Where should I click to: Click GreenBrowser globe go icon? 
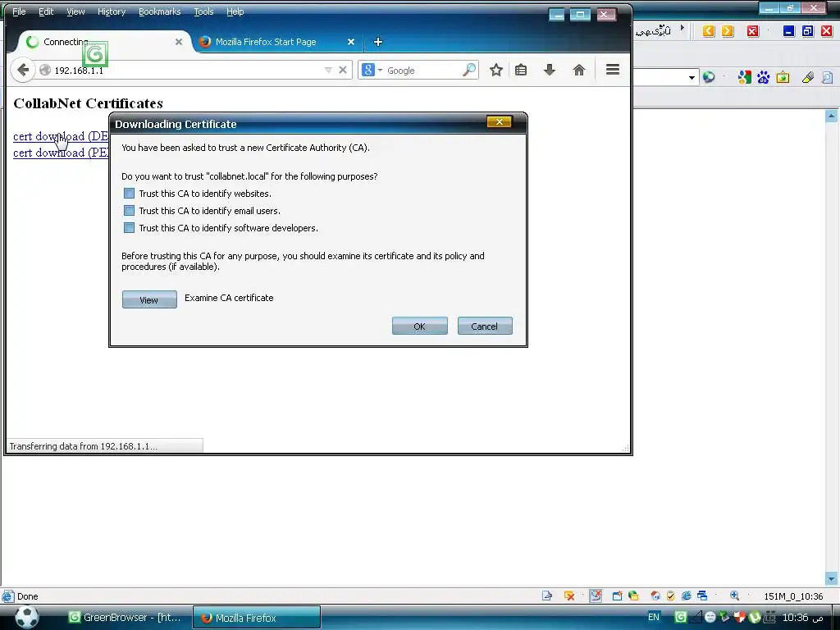[x=709, y=78]
